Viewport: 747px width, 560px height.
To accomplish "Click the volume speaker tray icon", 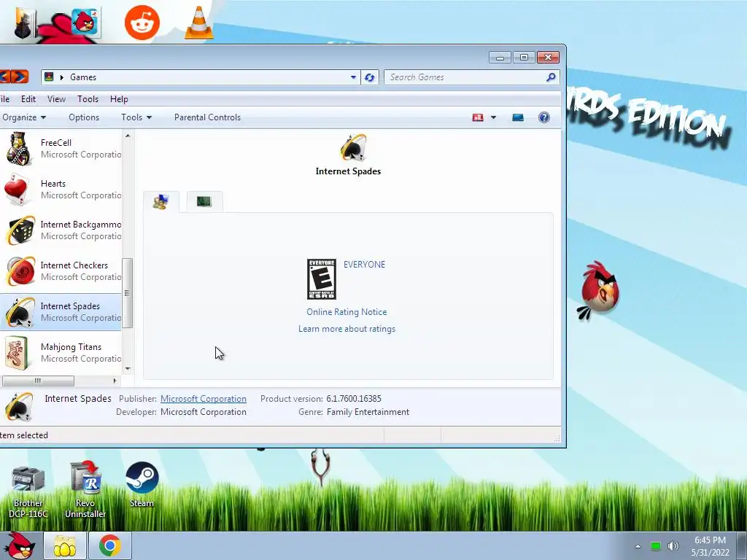I will tap(673, 545).
